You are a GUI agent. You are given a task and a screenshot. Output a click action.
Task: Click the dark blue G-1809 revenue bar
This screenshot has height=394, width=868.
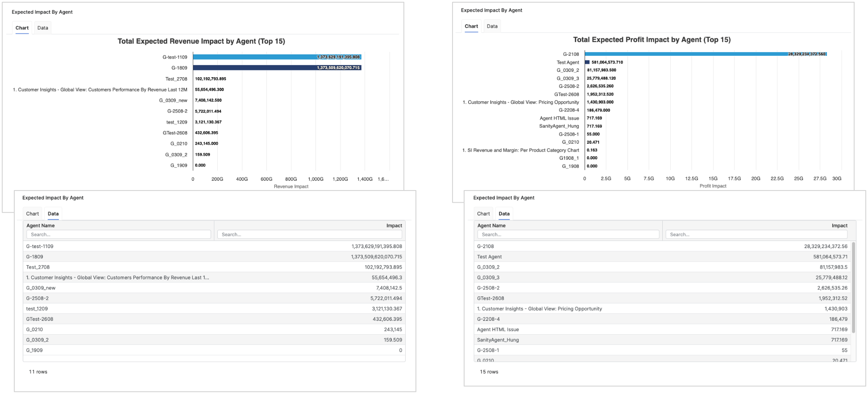[254, 68]
